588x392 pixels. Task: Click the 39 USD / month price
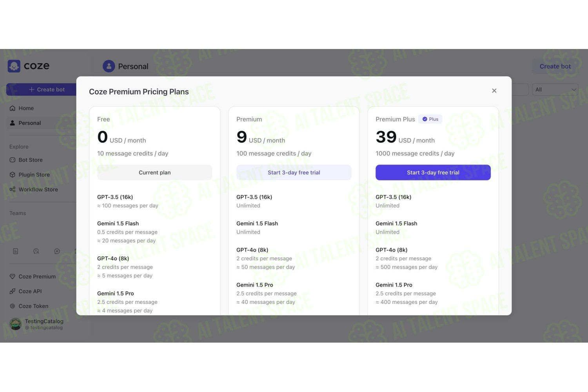tap(405, 137)
